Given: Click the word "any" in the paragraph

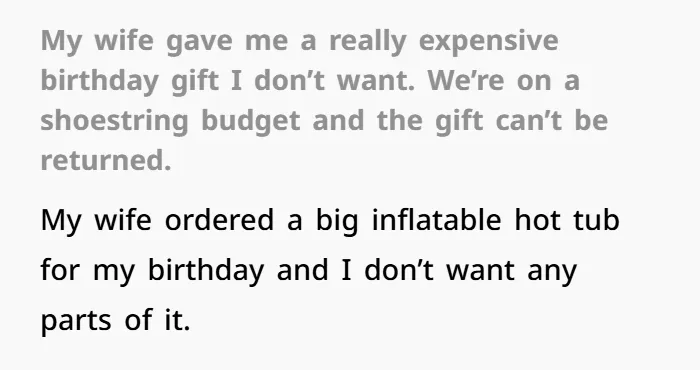Looking at the screenshot, I should (x=552, y=271).
